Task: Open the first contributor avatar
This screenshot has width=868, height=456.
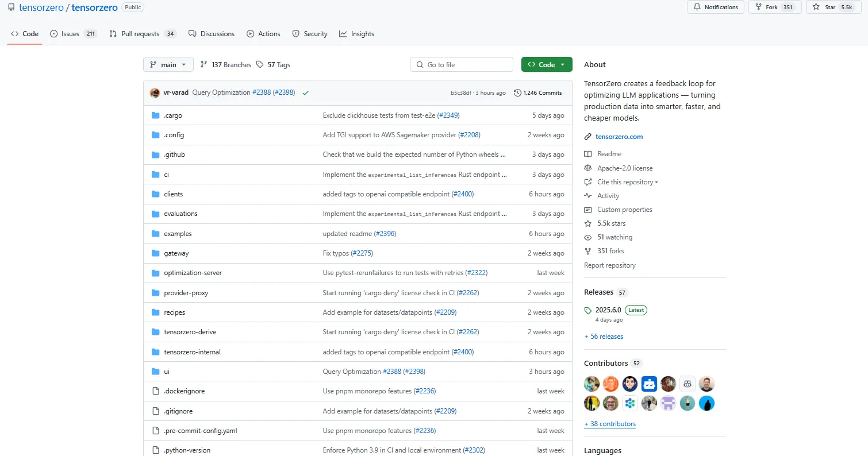Action: coord(592,384)
